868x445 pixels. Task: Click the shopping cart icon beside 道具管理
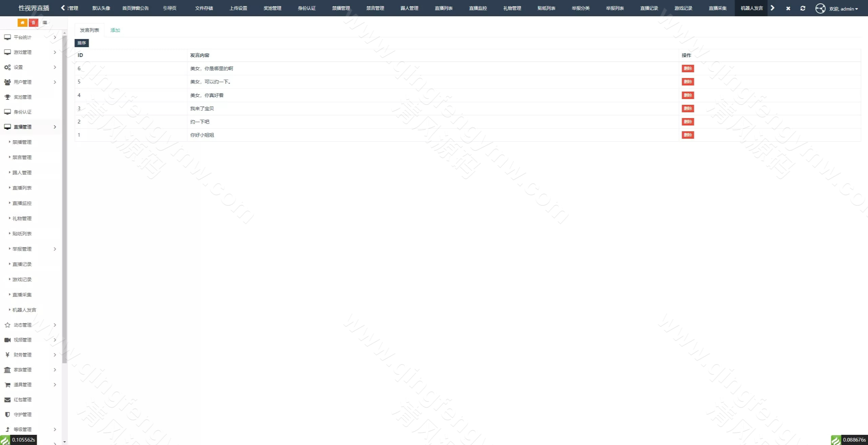click(7, 385)
